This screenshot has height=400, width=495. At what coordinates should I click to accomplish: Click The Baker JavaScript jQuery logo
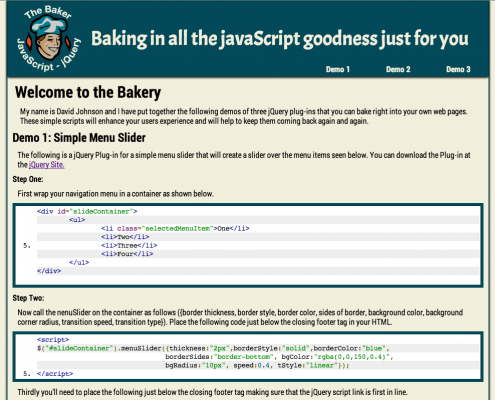point(49,38)
